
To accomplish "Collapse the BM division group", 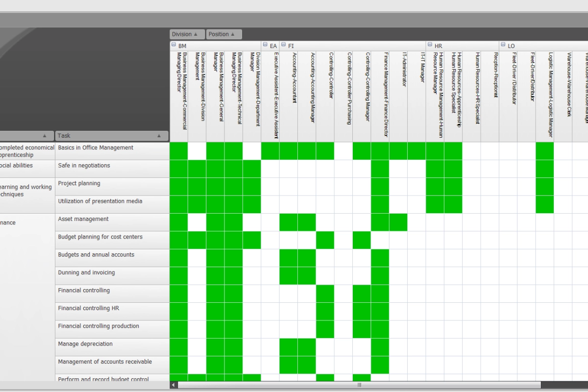I will pos(174,45).
